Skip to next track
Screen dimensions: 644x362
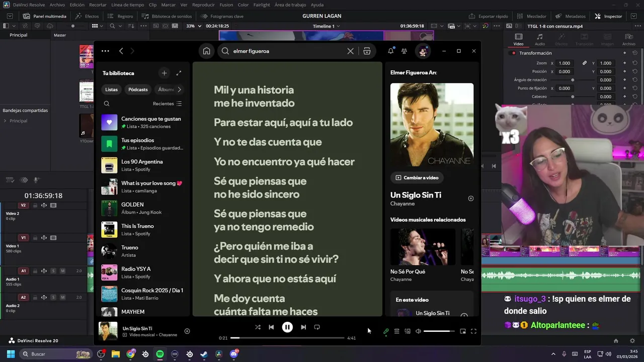303,327
